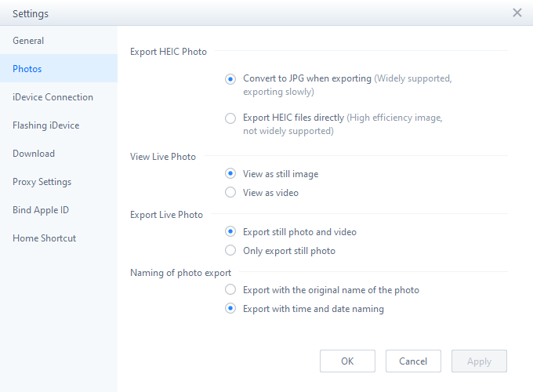Select View as still image

(230, 174)
